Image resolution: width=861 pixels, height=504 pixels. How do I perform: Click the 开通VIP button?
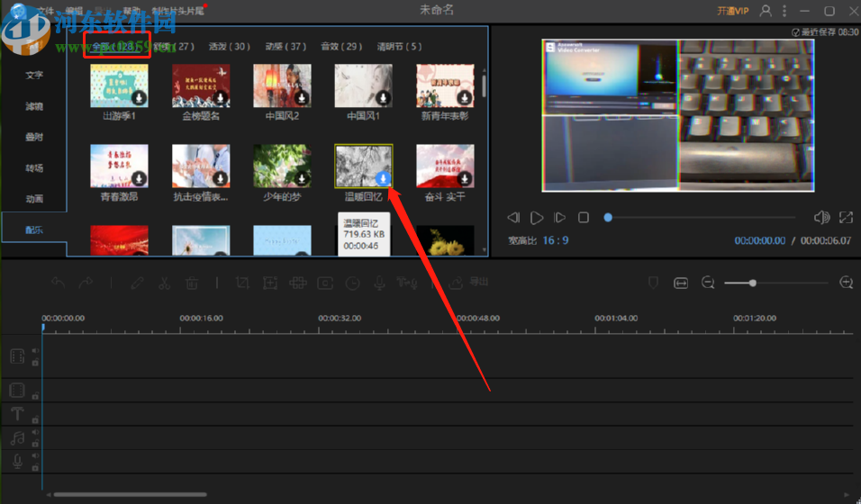click(733, 11)
